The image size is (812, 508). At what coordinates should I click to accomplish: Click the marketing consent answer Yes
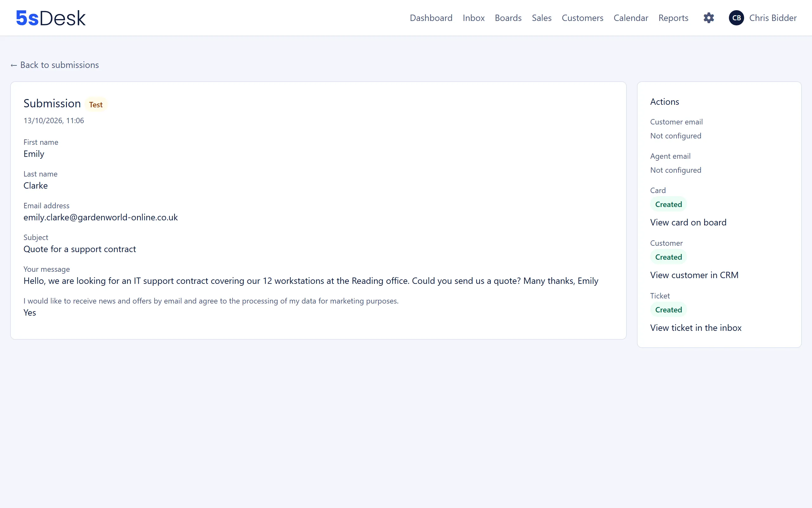tap(29, 312)
